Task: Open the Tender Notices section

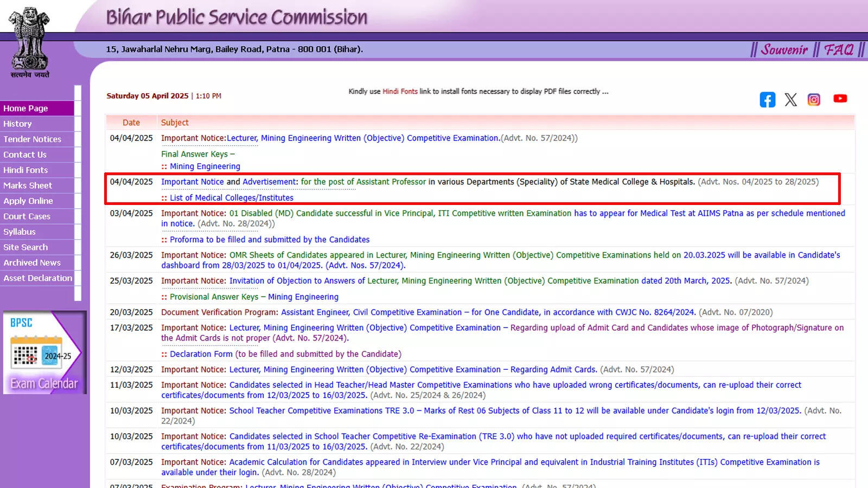Action: tap(32, 139)
